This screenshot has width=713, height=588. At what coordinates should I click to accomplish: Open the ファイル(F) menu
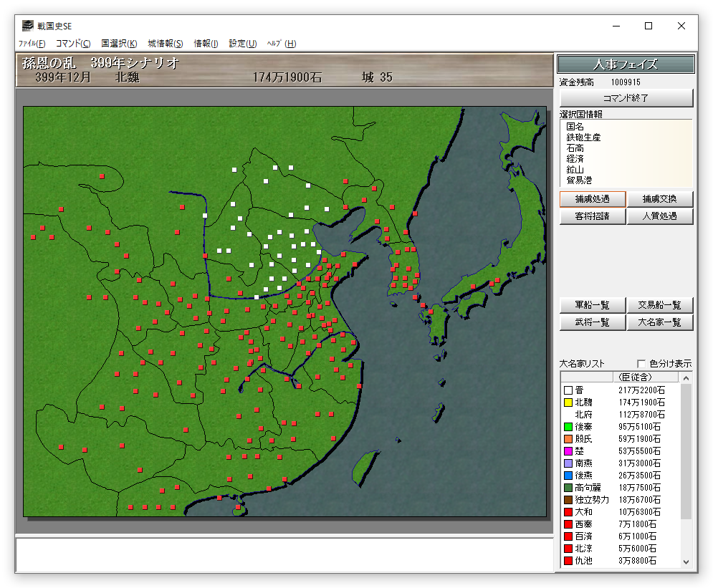(x=32, y=44)
